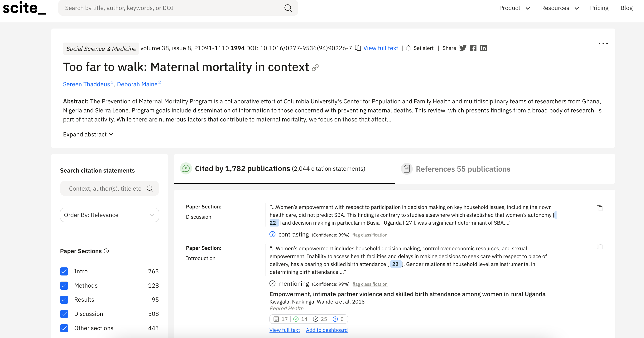644x338 pixels.
Task: Share the paper on LinkedIn
Action: coord(483,48)
